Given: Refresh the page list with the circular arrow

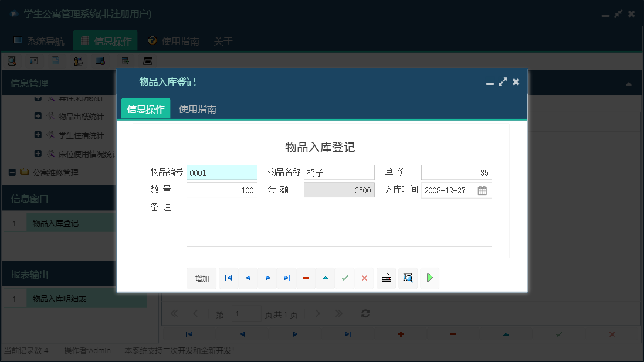Looking at the screenshot, I should click(365, 313).
